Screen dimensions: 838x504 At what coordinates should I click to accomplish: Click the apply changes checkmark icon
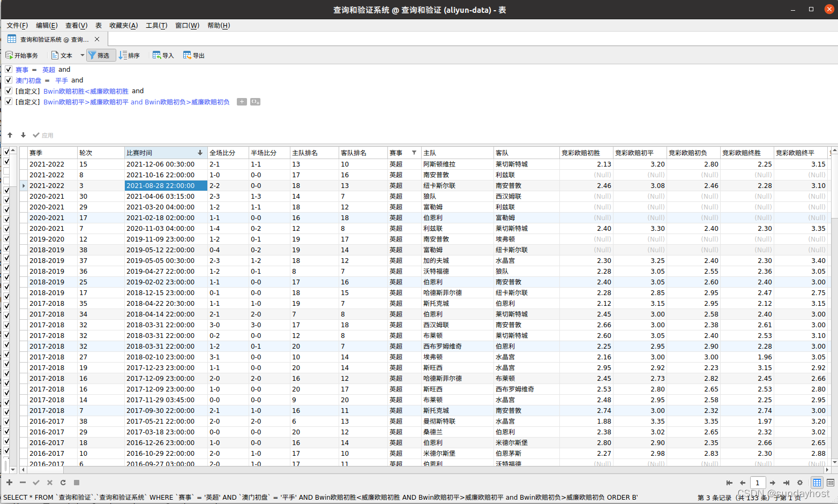click(36, 483)
